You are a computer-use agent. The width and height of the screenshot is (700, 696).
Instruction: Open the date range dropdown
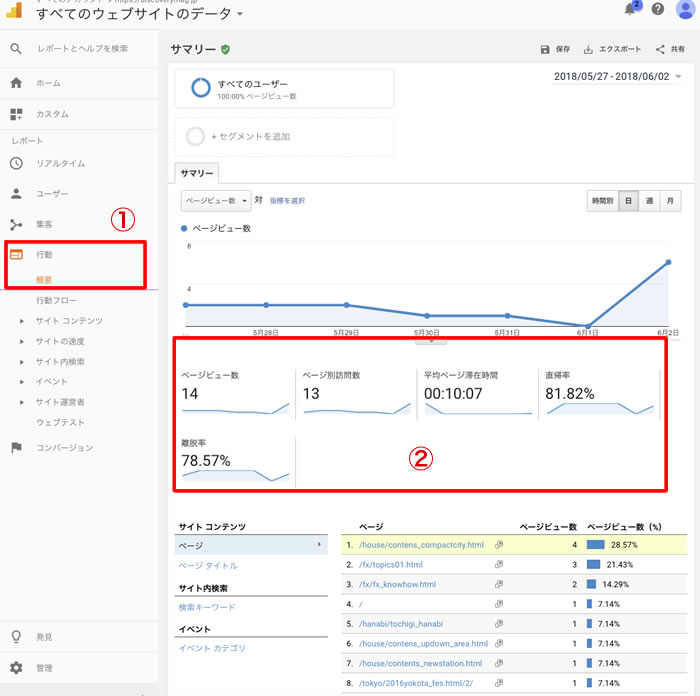click(617, 77)
